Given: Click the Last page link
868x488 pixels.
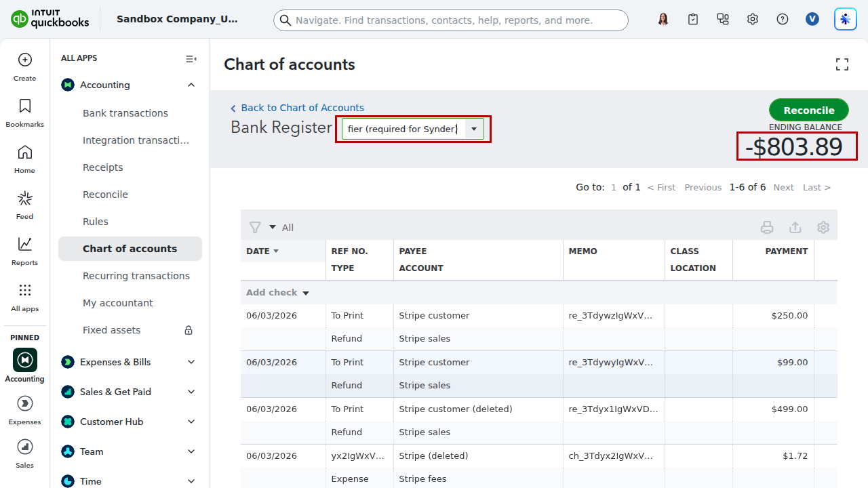Looking at the screenshot, I should coord(817,188).
